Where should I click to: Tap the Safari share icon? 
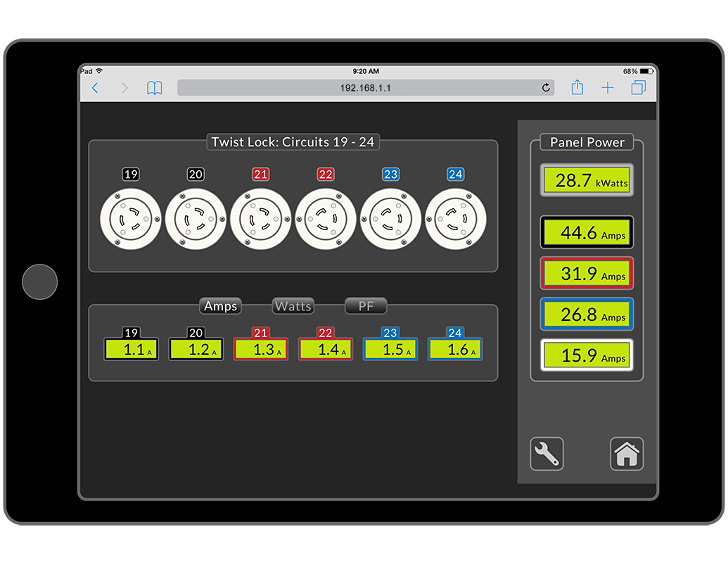point(577,88)
